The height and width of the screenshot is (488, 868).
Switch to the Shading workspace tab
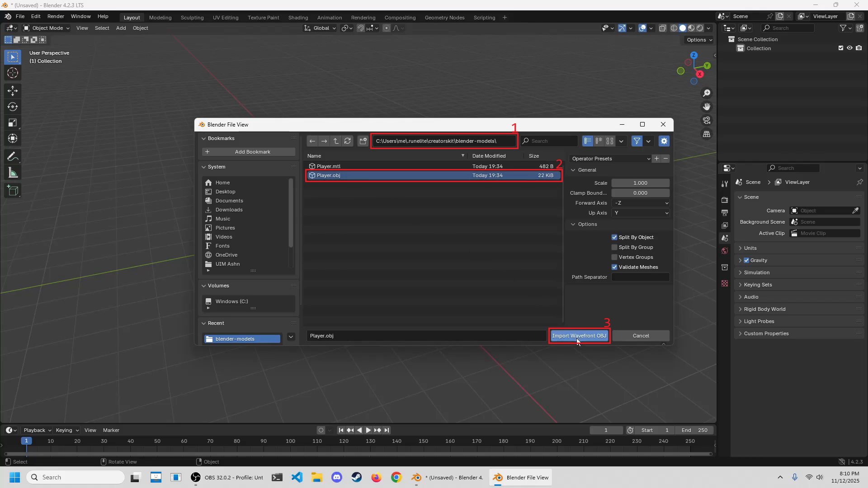pyautogui.click(x=298, y=18)
